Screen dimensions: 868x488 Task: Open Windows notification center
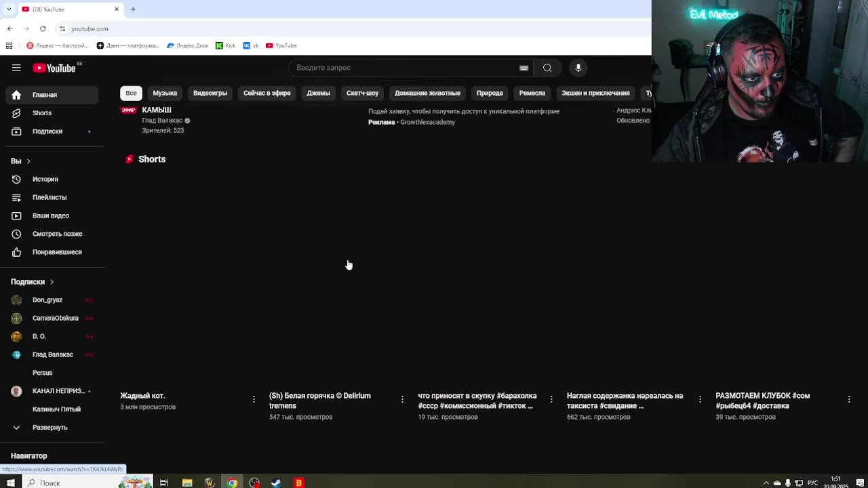[x=860, y=483]
